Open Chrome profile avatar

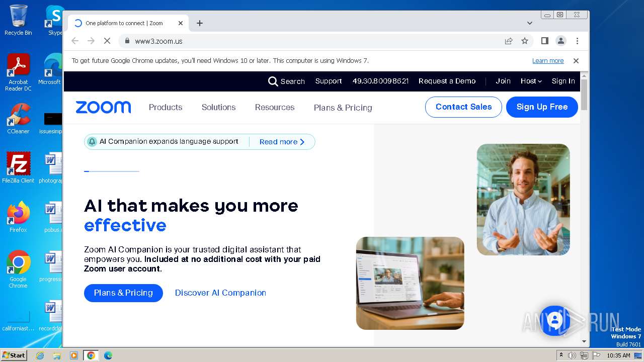point(560,41)
